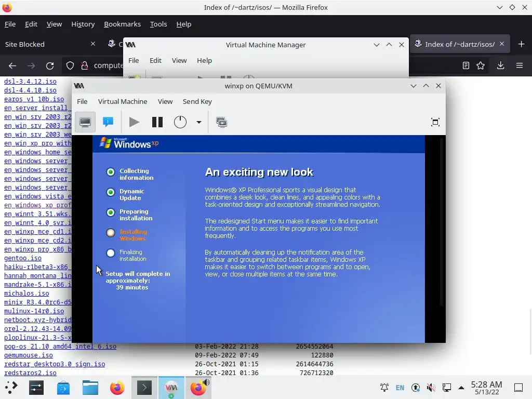Open the qemumouse.iso link
This screenshot has width=532, height=399.
tap(29, 355)
